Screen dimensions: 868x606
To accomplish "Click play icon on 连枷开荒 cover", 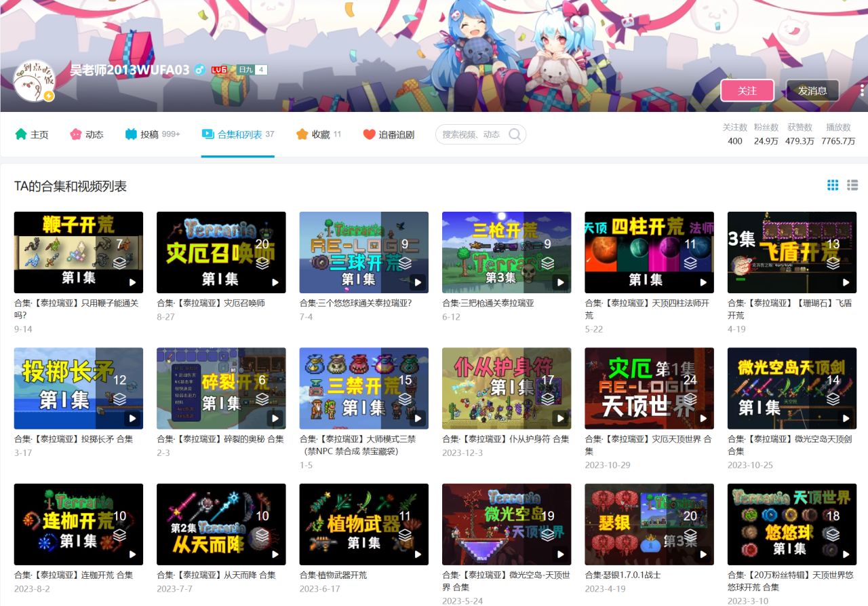I will (132, 554).
